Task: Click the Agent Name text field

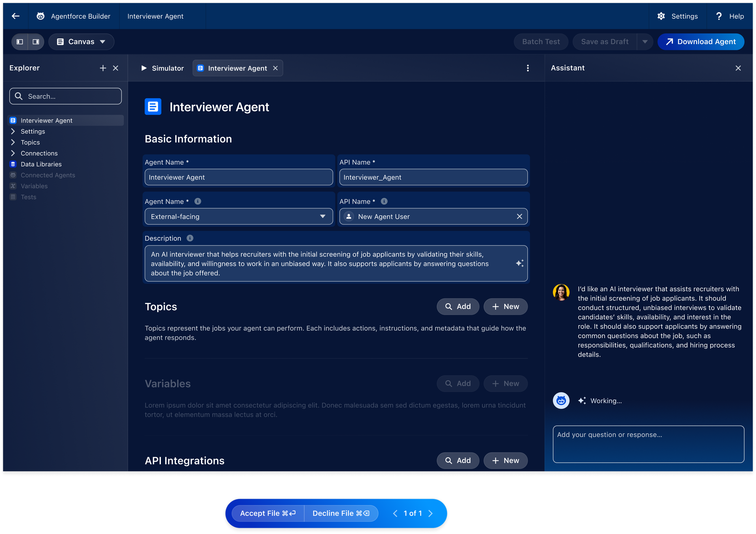Action: 239,177
